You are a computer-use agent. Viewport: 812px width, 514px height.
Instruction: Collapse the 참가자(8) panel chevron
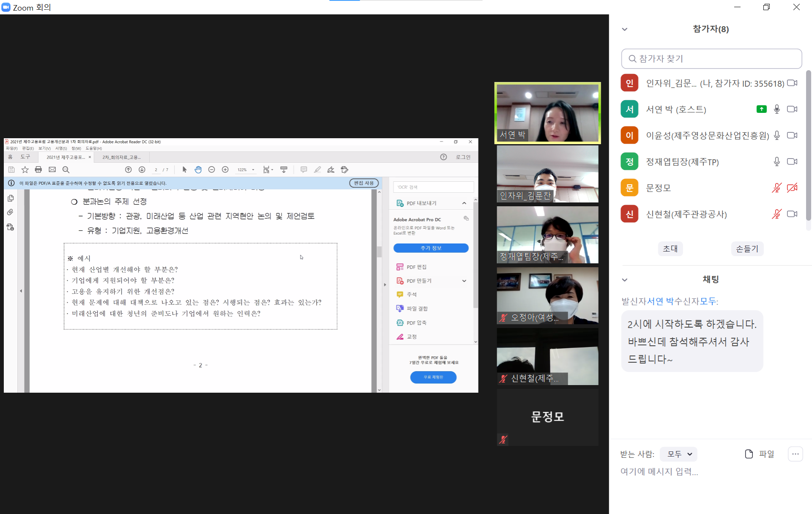pos(625,30)
